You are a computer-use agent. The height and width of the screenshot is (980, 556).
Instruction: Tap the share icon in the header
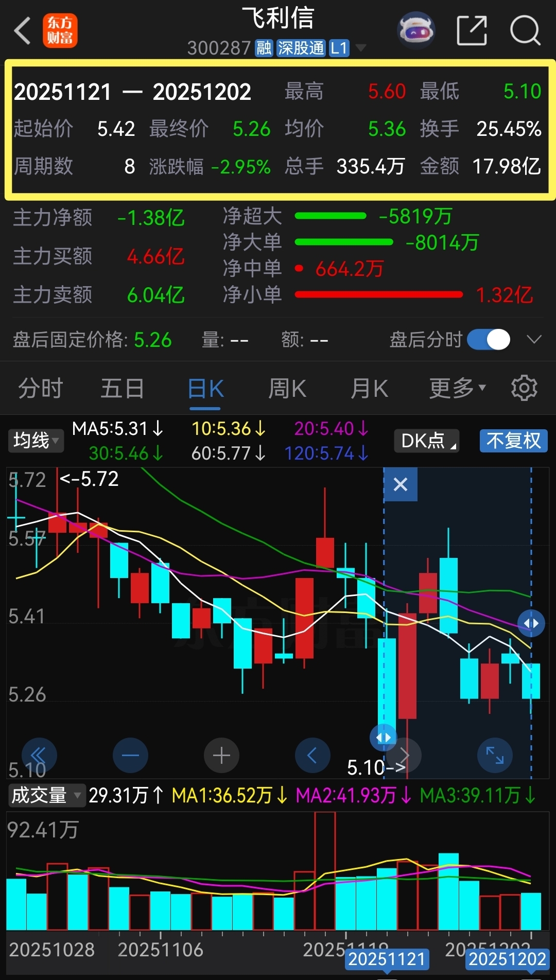pos(472,31)
